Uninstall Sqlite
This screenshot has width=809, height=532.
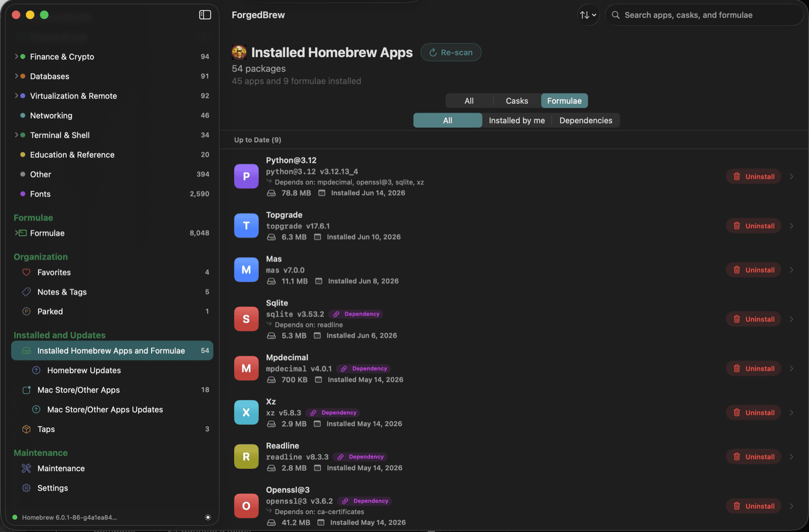coord(754,319)
